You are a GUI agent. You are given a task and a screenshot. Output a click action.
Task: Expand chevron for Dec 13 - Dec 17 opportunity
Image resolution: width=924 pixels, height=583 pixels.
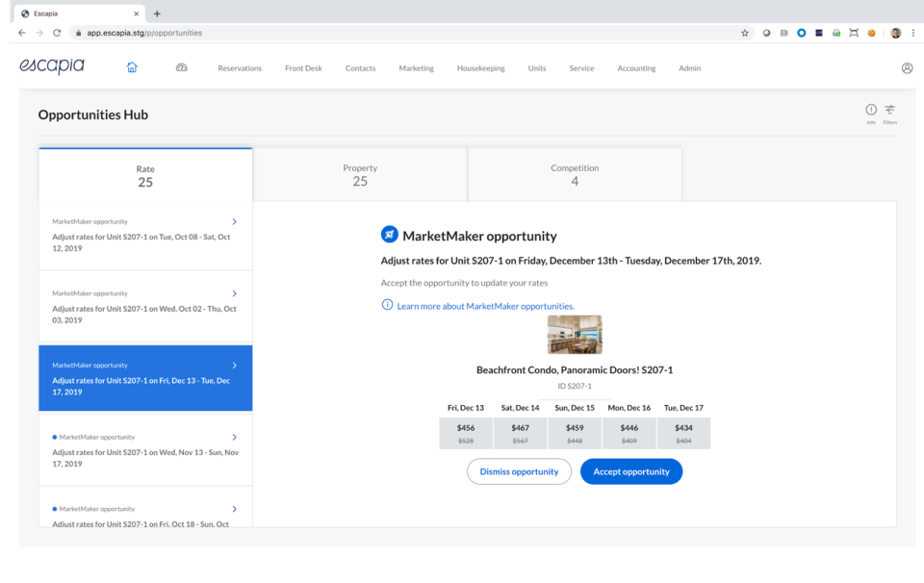(235, 366)
